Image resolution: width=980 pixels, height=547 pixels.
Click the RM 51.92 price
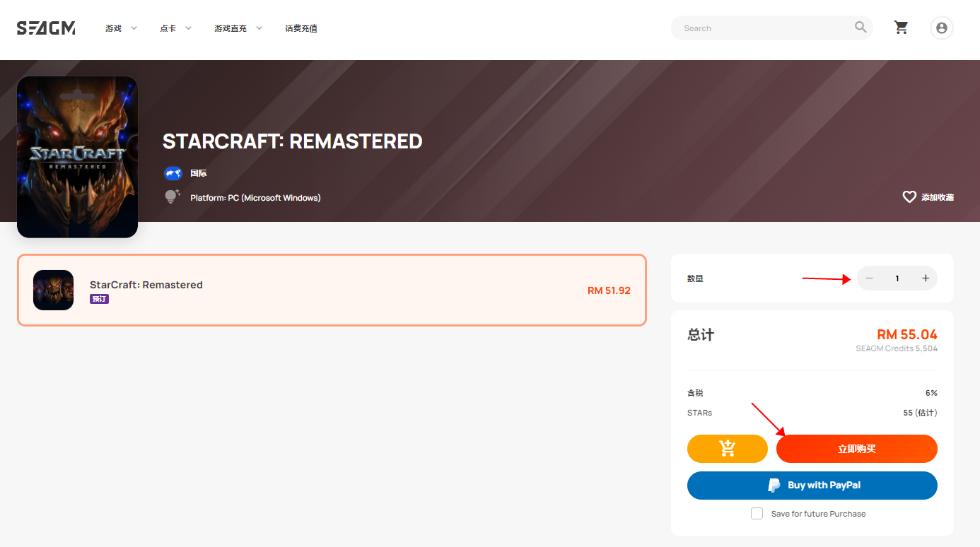pyautogui.click(x=609, y=290)
